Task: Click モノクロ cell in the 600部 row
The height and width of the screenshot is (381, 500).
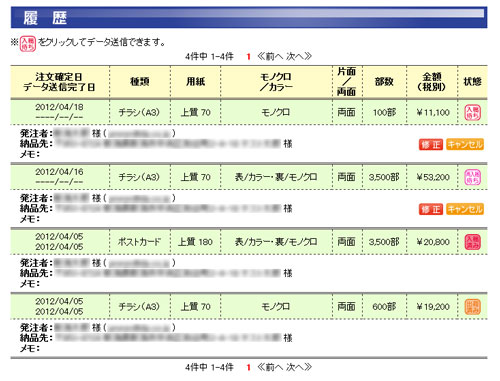Action: [x=276, y=306]
